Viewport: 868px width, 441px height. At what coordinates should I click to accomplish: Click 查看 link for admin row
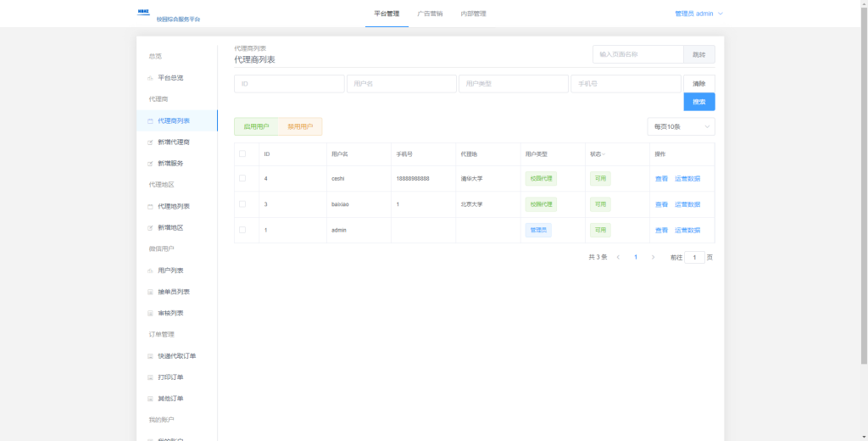661,230
